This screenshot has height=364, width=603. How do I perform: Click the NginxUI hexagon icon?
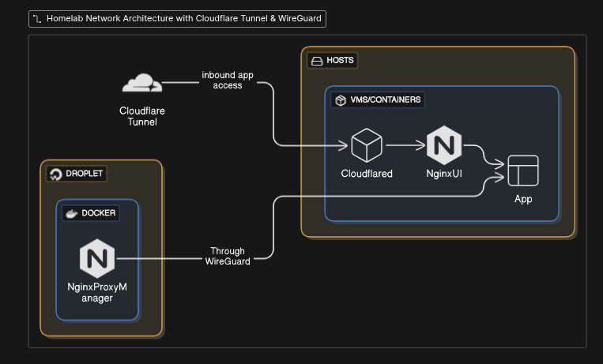pyautogui.click(x=444, y=145)
